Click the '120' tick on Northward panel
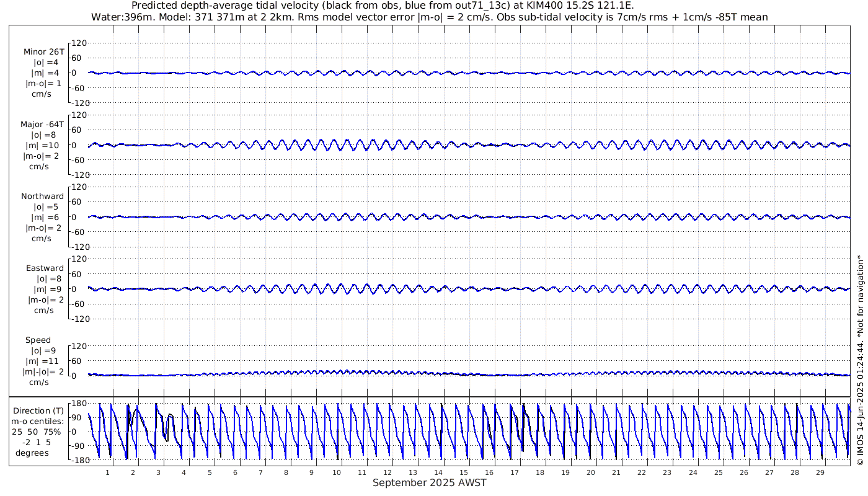This screenshot has height=496, width=868. click(x=79, y=187)
